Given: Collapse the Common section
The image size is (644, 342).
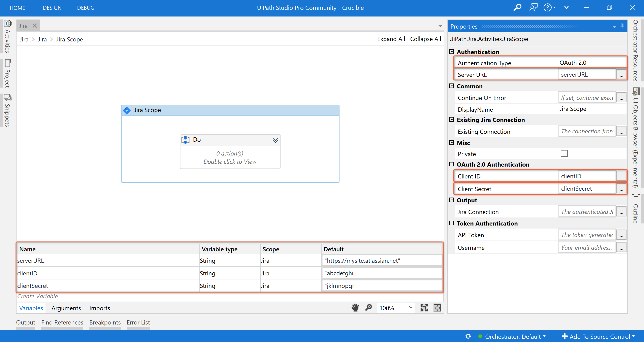Looking at the screenshot, I should (x=451, y=86).
